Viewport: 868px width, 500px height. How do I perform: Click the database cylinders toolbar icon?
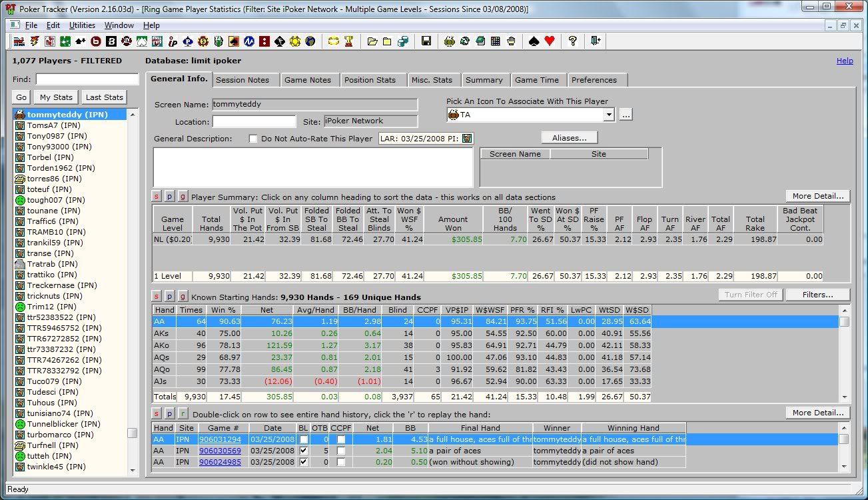click(x=404, y=41)
